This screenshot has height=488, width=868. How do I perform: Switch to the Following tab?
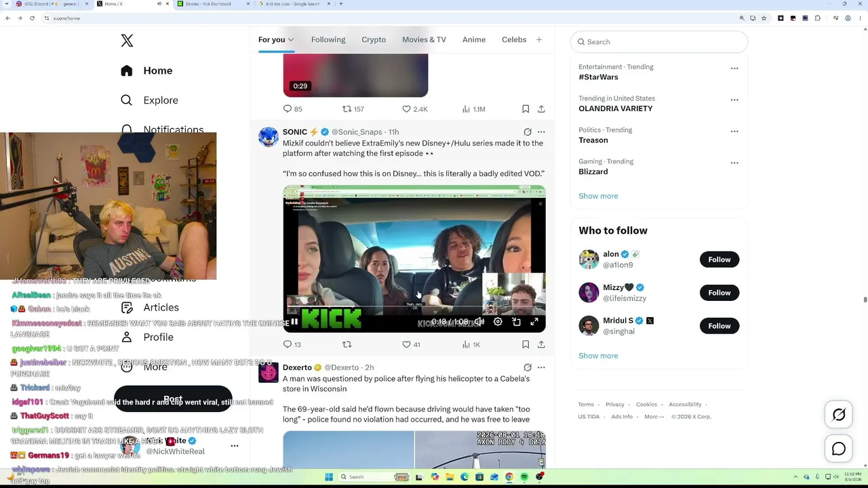point(328,39)
